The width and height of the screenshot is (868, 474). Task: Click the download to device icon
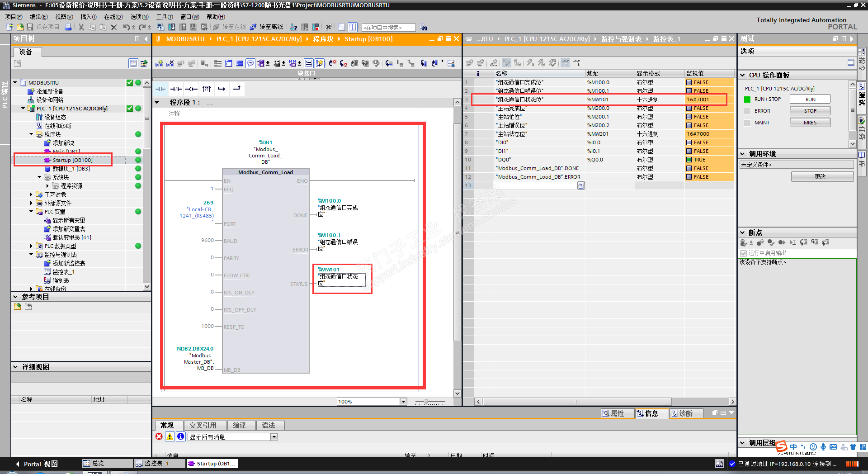[172, 27]
